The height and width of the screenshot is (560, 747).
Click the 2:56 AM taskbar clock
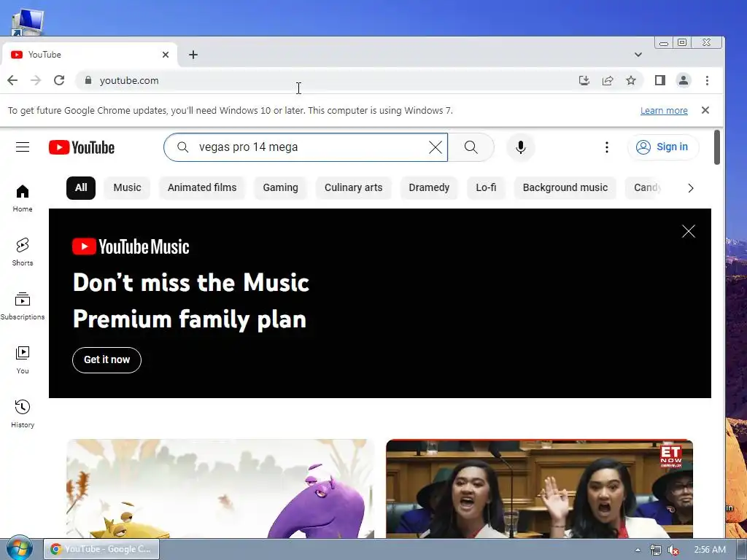[x=710, y=550]
